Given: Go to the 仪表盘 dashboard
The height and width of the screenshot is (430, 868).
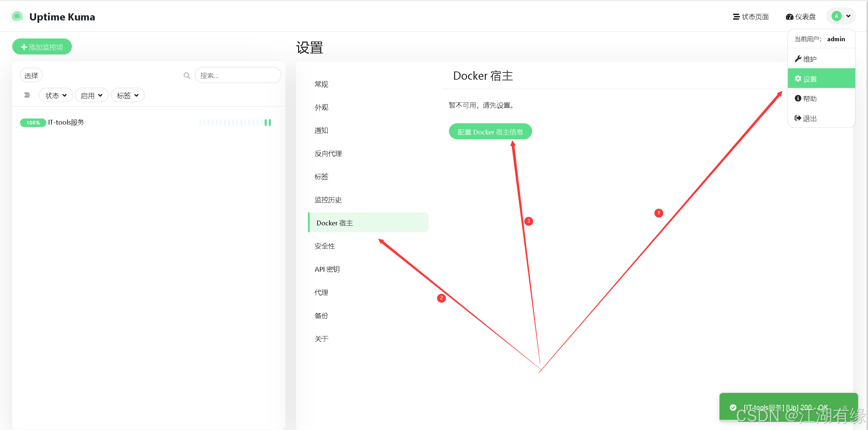Looking at the screenshot, I should 801,17.
